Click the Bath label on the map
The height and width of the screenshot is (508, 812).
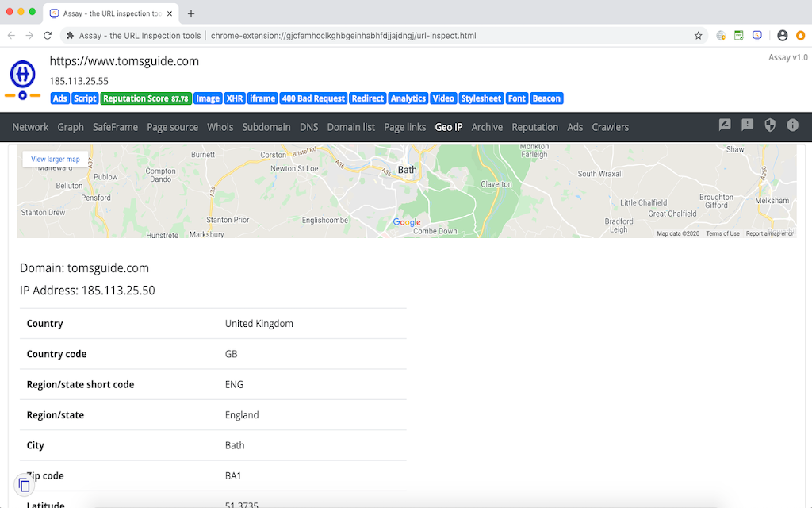(407, 170)
